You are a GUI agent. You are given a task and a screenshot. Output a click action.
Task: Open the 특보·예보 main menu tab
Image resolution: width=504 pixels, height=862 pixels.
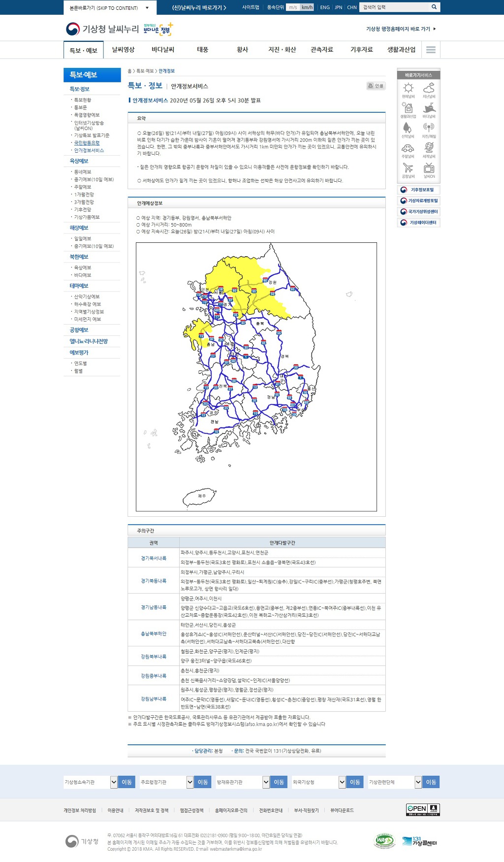tap(84, 50)
